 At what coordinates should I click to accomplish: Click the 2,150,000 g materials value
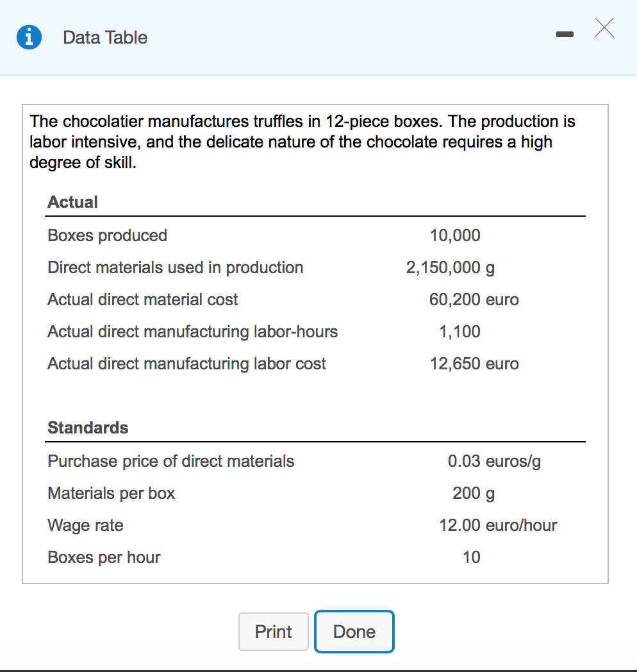(x=450, y=267)
